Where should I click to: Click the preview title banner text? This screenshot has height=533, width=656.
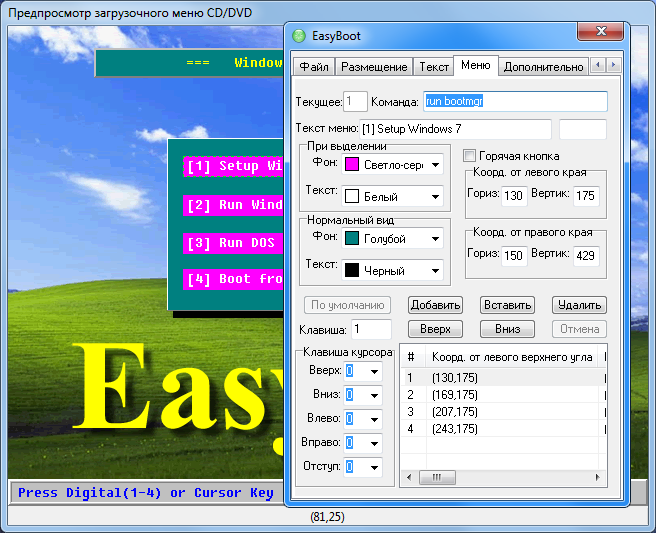point(234,63)
